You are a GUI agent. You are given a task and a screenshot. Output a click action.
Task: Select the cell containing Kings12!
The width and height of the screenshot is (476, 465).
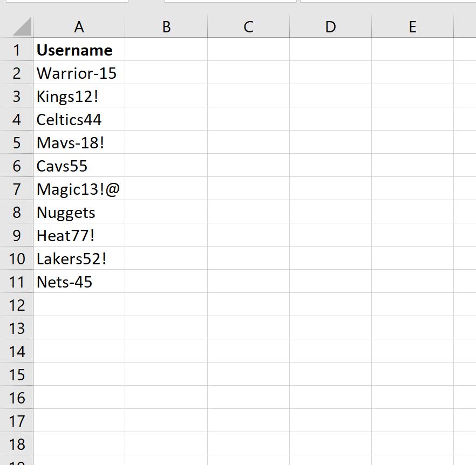tap(79, 96)
